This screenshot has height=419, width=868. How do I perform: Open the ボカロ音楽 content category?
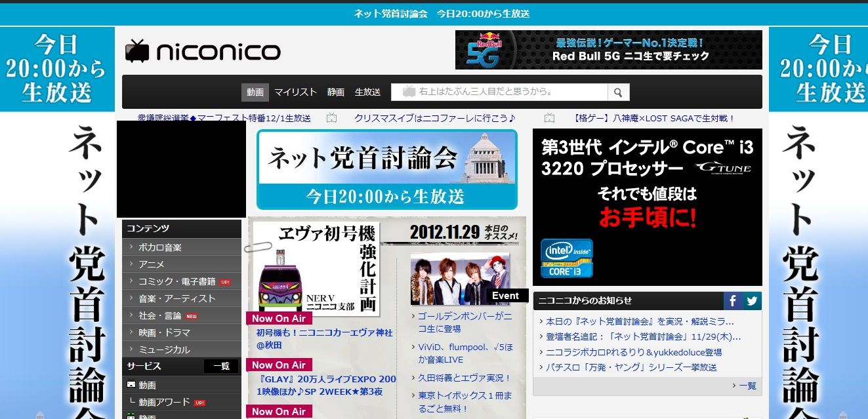tap(182, 247)
